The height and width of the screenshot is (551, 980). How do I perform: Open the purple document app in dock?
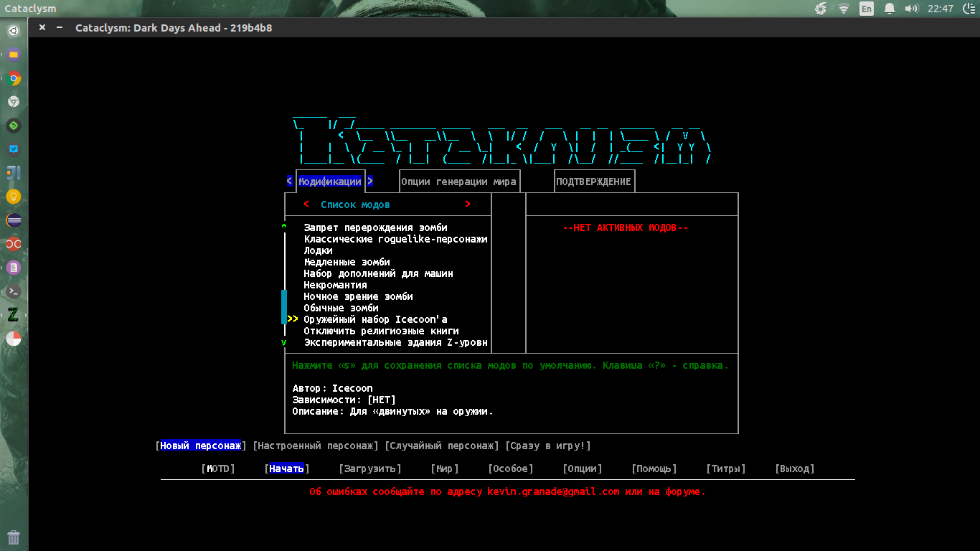pyautogui.click(x=14, y=268)
